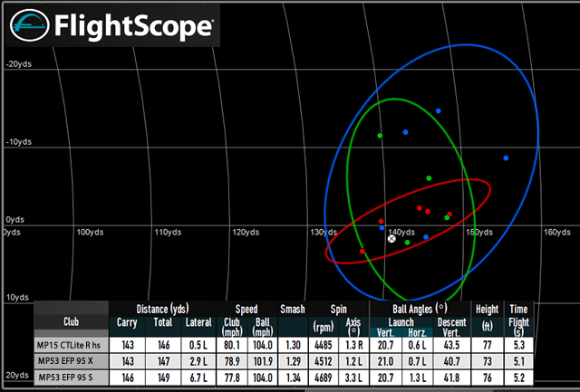Click the 4485 spin value
Image resolution: width=580 pixels, height=392 pixels.
click(324, 345)
